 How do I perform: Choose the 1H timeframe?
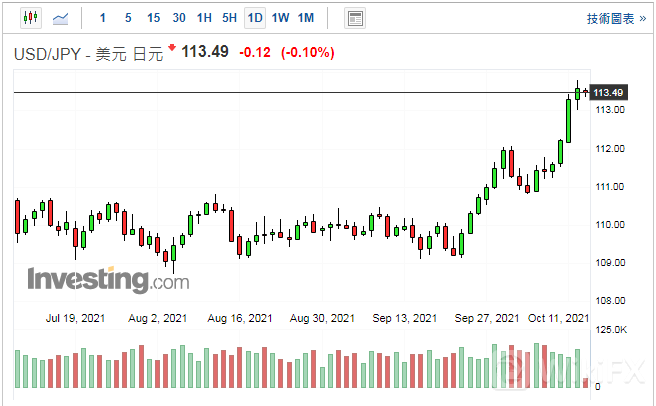click(x=204, y=18)
